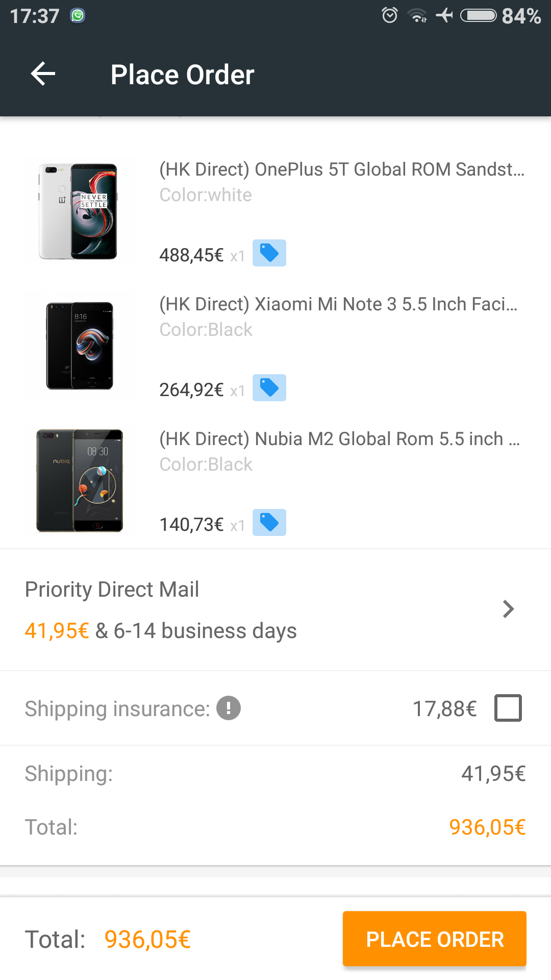Tap the Nubia M2 product thumbnail

80,481
